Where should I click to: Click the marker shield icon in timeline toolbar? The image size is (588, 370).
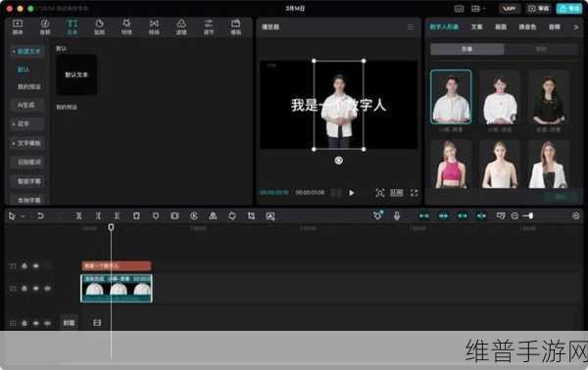coord(156,216)
